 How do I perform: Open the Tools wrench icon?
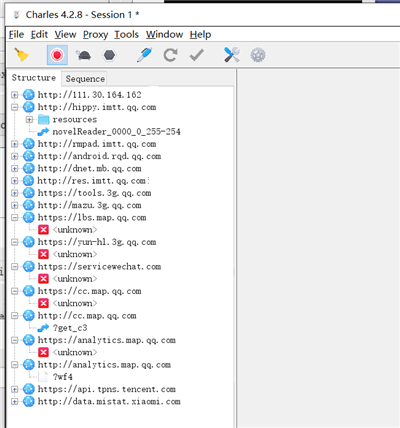232,55
